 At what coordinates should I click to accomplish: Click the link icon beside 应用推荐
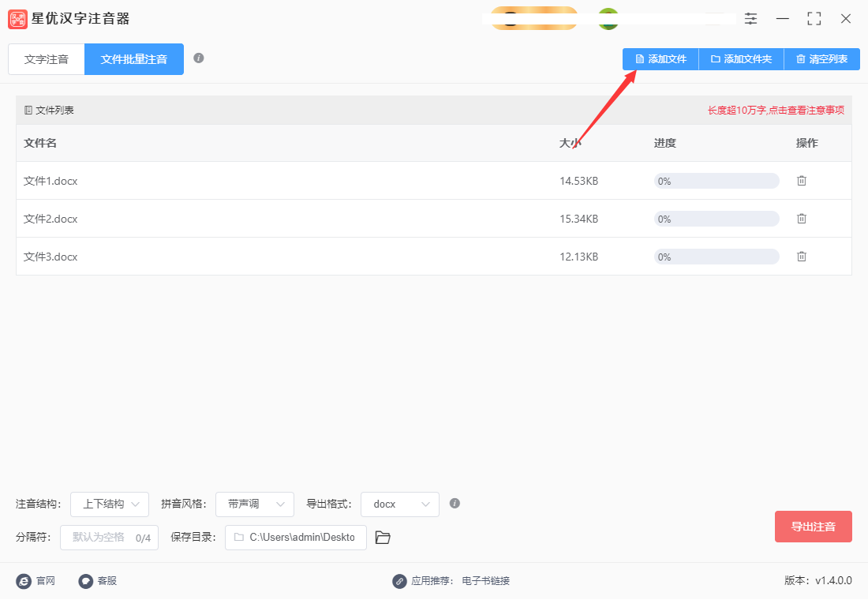(x=399, y=581)
